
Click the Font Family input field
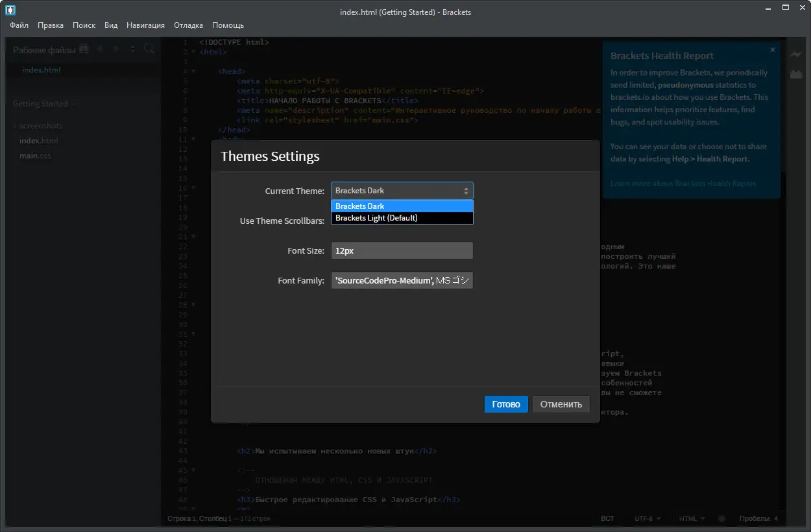(x=402, y=280)
